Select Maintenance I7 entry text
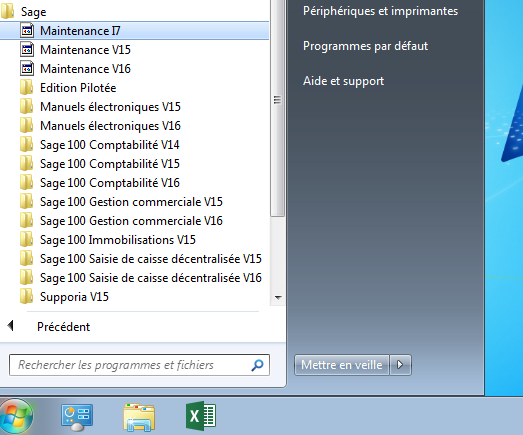 pos(80,31)
